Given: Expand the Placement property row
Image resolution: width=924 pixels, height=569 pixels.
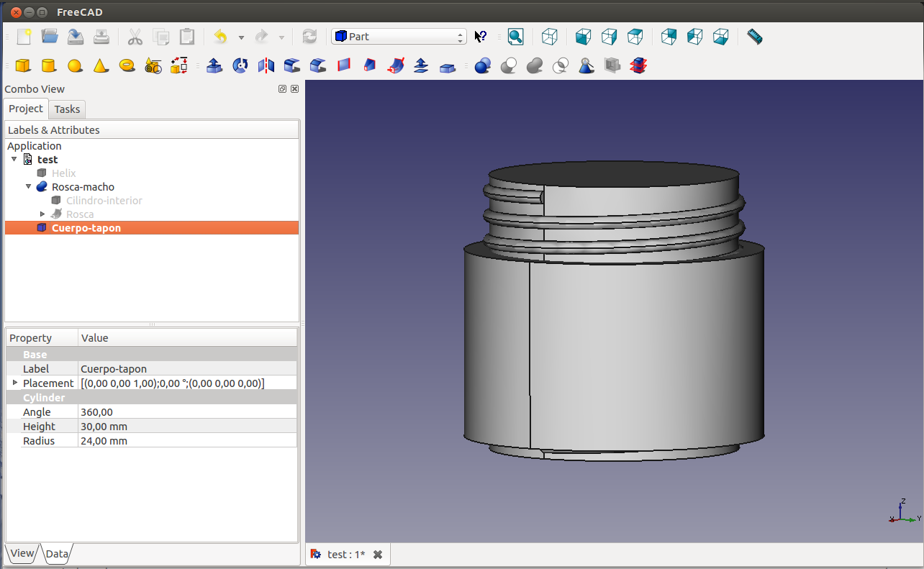Looking at the screenshot, I should (15, 383).
